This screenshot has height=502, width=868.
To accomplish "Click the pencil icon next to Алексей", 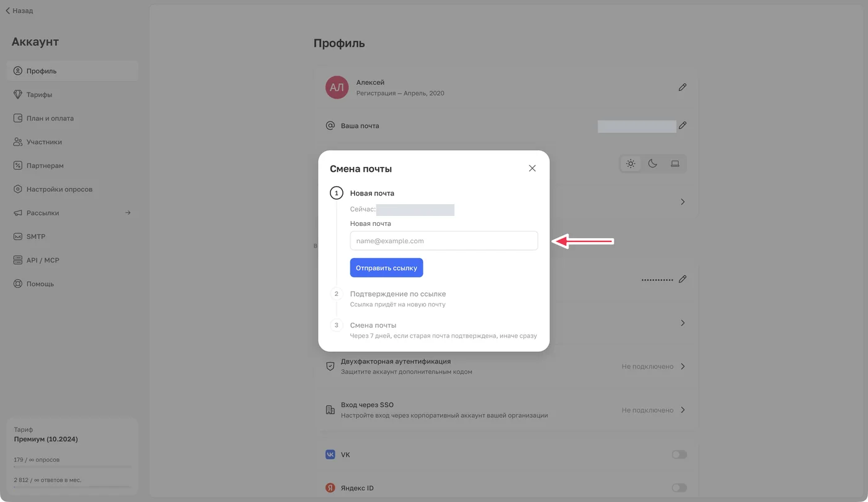I will click(x=683, y=87).
